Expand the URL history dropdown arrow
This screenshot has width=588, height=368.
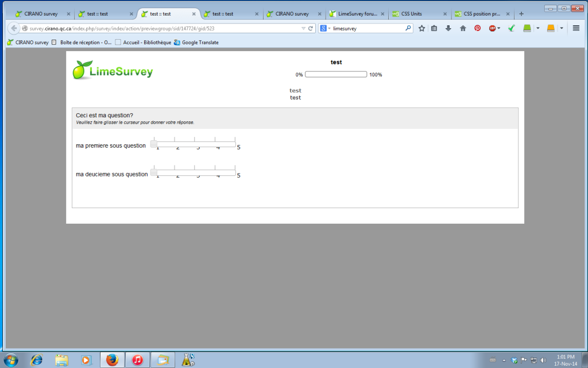pyautogui.click(x=303, y=28)
